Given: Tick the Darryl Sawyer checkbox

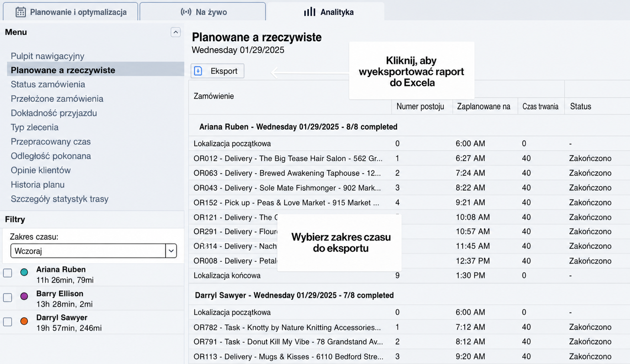Looking at the screenshot, I should pyautogui.click(x=8, y=322).
